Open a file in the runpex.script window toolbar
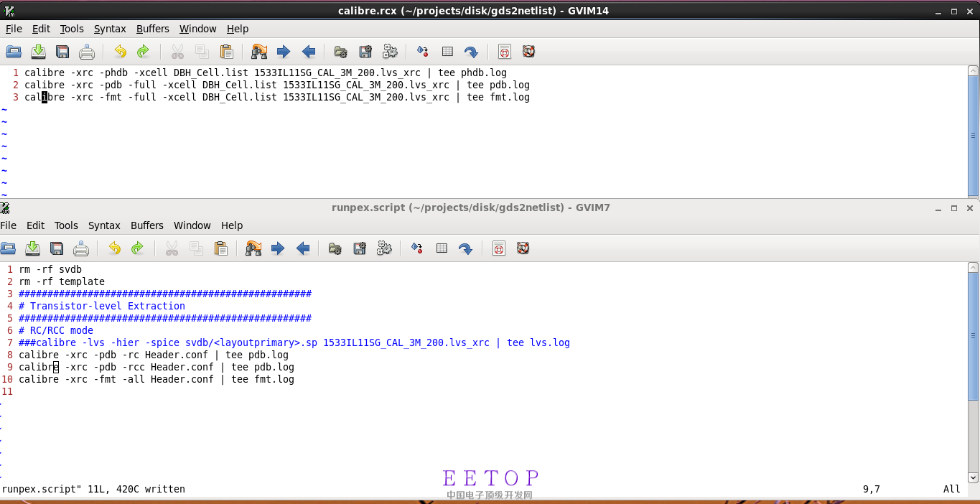 (x=8, y=248)
